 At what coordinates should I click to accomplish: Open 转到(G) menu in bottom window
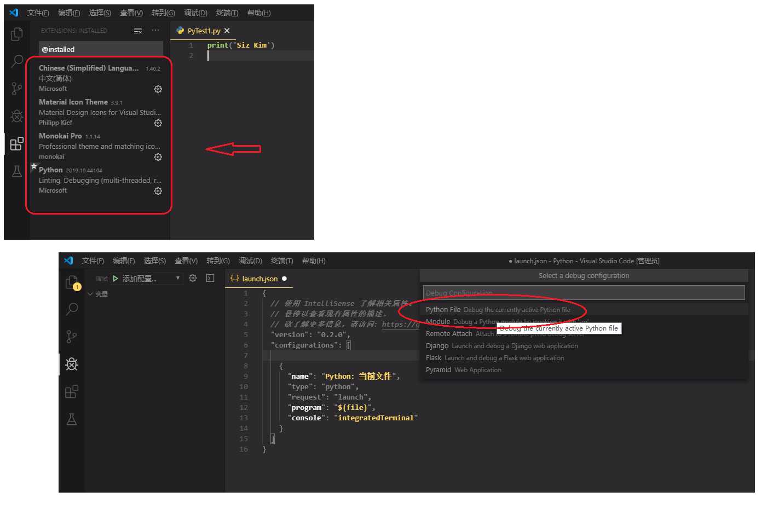(x=218, y=261)
